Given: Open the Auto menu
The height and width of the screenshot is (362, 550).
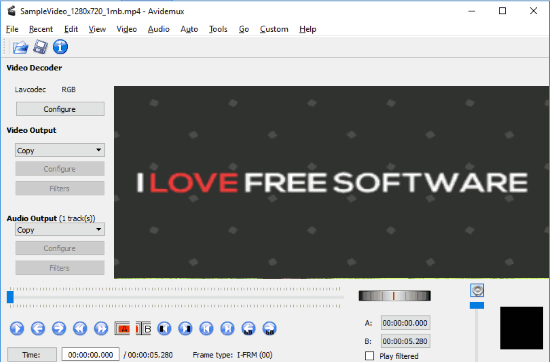Looking at the screenshot, I should point(189,29).
